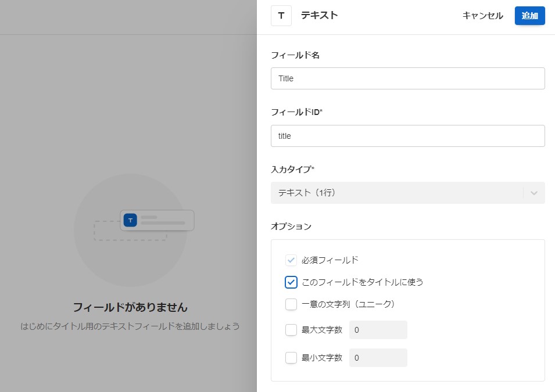
Task: Uncheck このフィールドをタイトルに使う checkbox
Action: [291, 282]
